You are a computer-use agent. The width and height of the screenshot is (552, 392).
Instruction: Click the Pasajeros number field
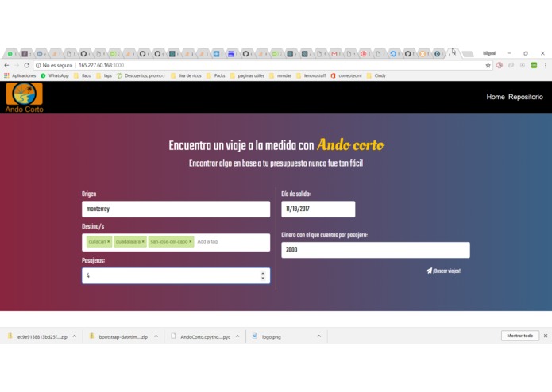pos(176,275)
